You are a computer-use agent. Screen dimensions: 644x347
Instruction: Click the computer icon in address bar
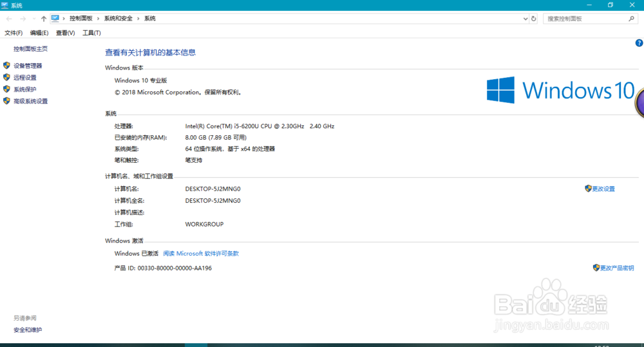point(55,19)
